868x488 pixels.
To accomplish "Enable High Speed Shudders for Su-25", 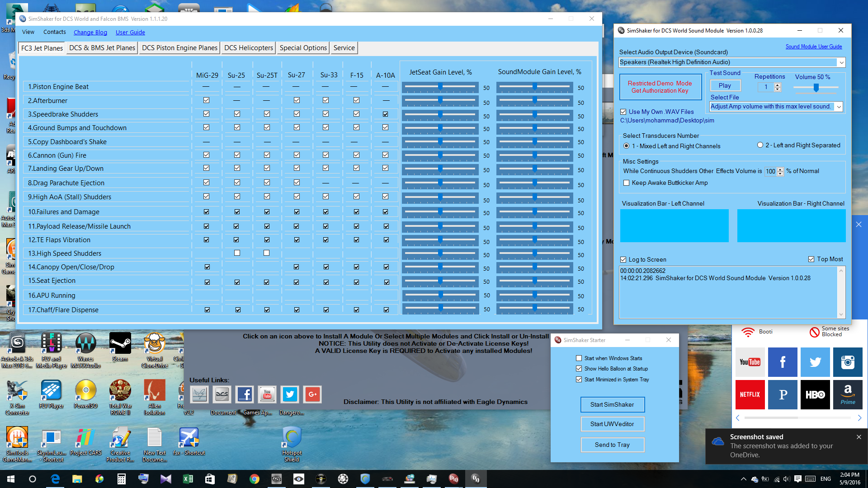I will (237, 253).
